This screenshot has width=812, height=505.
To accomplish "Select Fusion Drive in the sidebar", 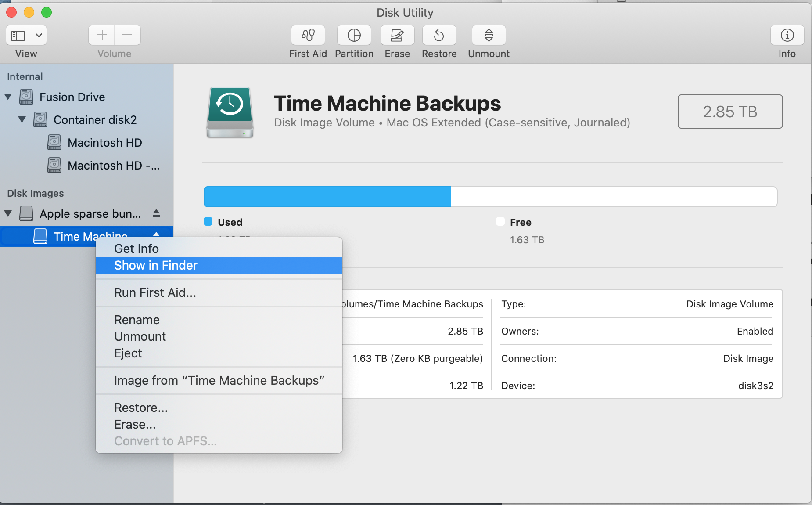I will click(x=72, y=97).
